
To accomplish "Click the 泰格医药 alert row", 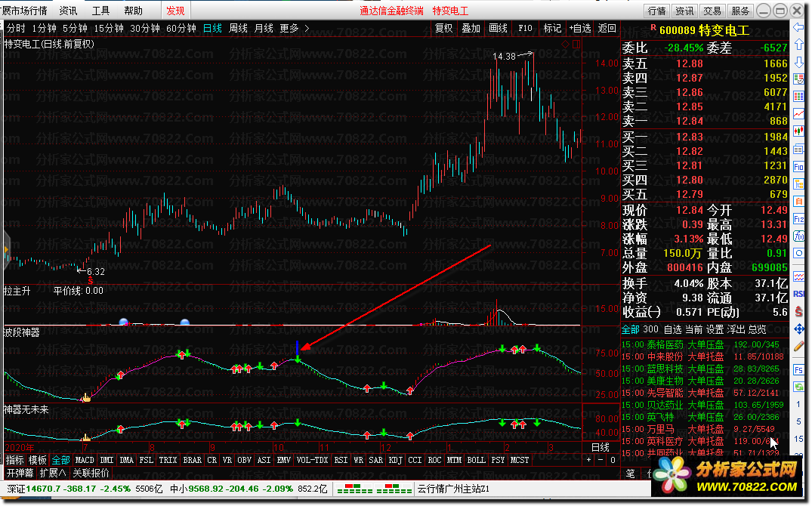I will (x=704, y=344).
